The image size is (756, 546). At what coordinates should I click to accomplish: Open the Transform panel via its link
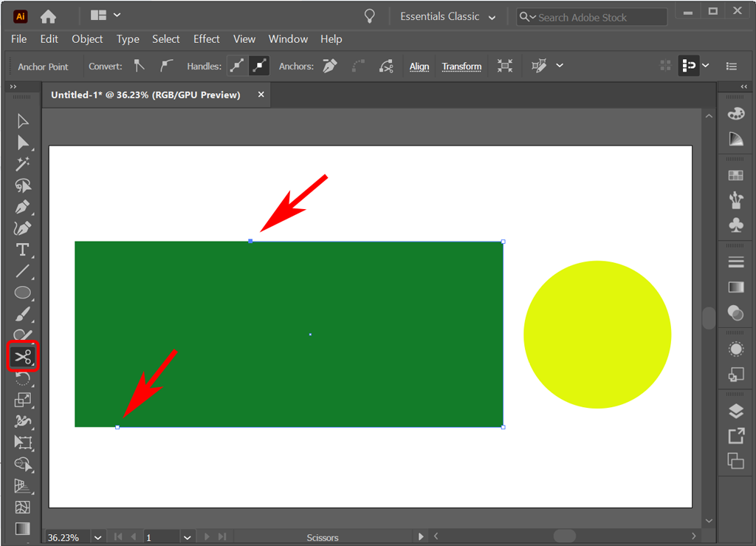(461, 66)
